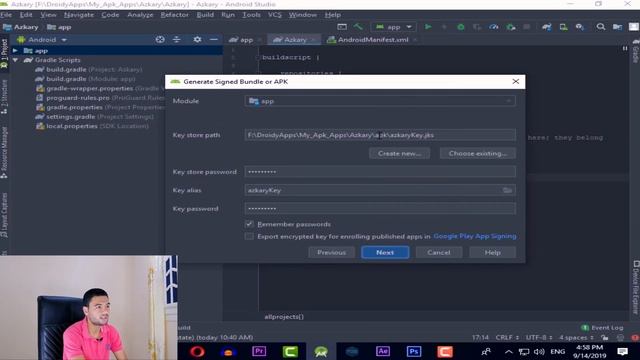The width and height of the screenshot is (640, 360).
Task: Click the Create new... button
Action: [399, 153]
